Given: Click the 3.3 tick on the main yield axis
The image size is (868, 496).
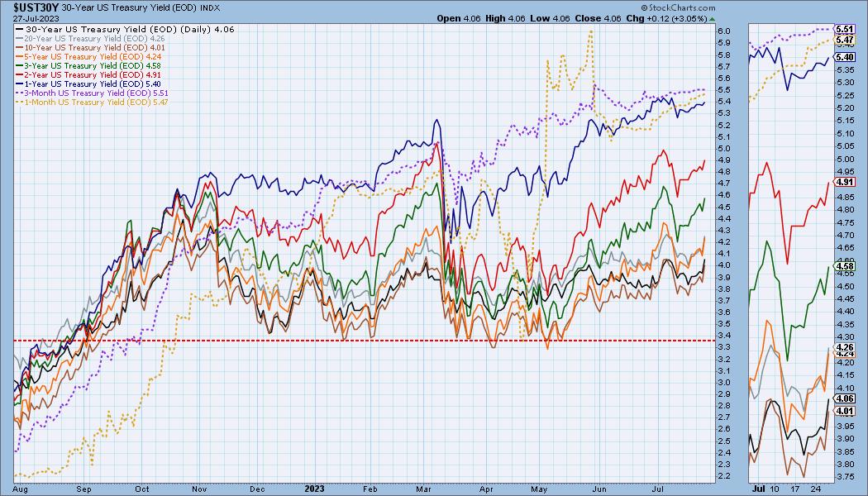Looking at the screenshot, I should pyautogui.click(x=725, y=347).
